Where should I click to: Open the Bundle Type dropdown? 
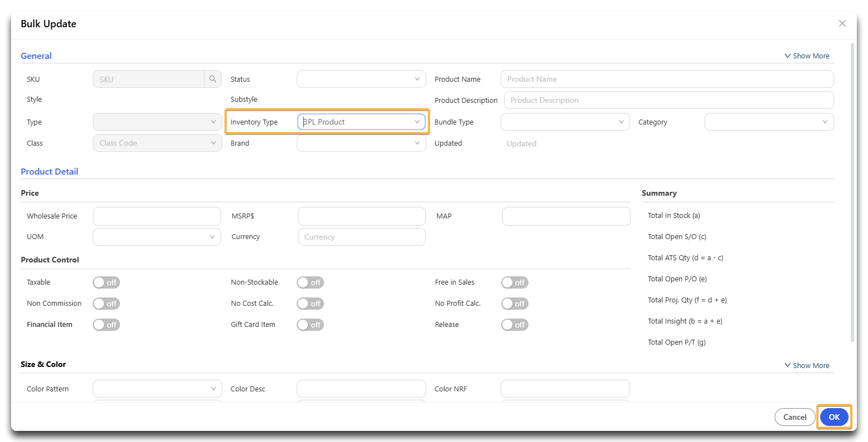coord(565,122)
